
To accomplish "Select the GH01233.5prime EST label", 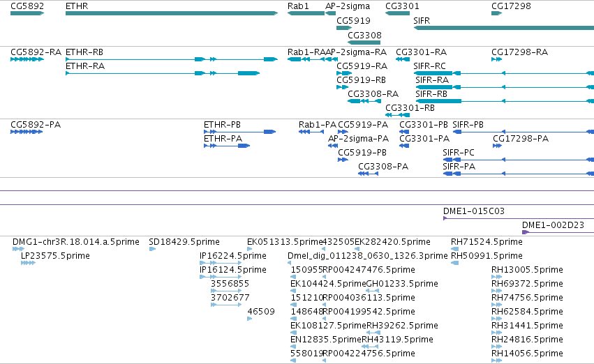I will point(402,284).
